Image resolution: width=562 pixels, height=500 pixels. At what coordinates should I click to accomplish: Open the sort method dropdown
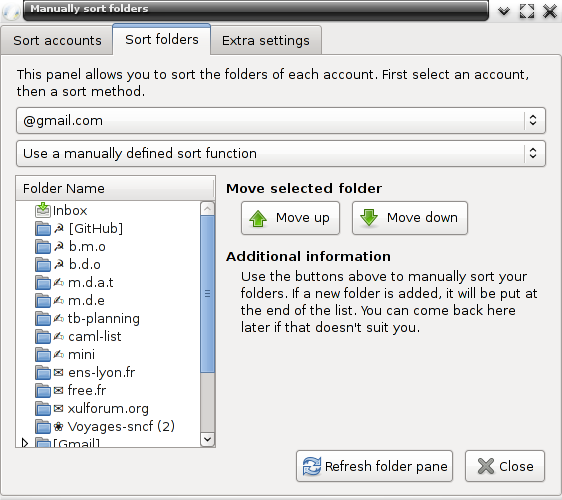(x=281, y=153)
